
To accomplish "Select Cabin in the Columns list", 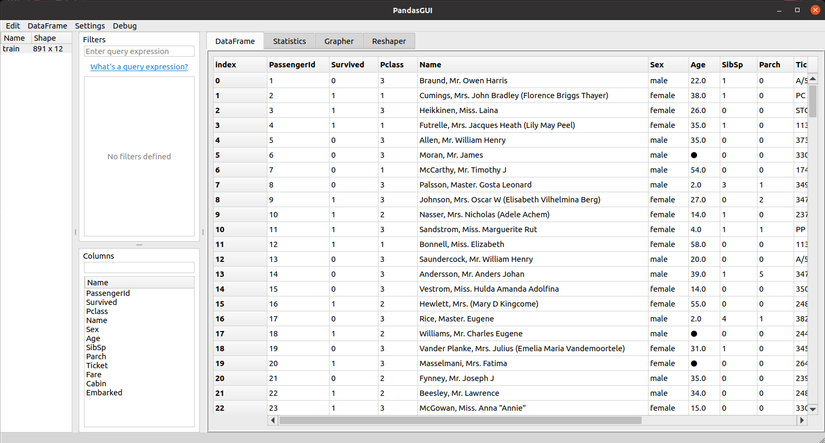I will pyautogui.click(x=96, y=384).
